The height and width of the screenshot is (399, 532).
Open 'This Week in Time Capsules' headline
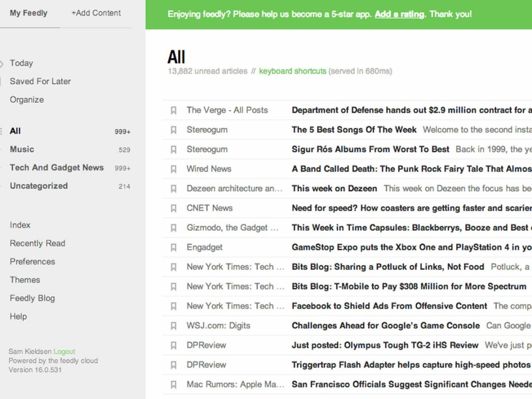click(411, 228)
